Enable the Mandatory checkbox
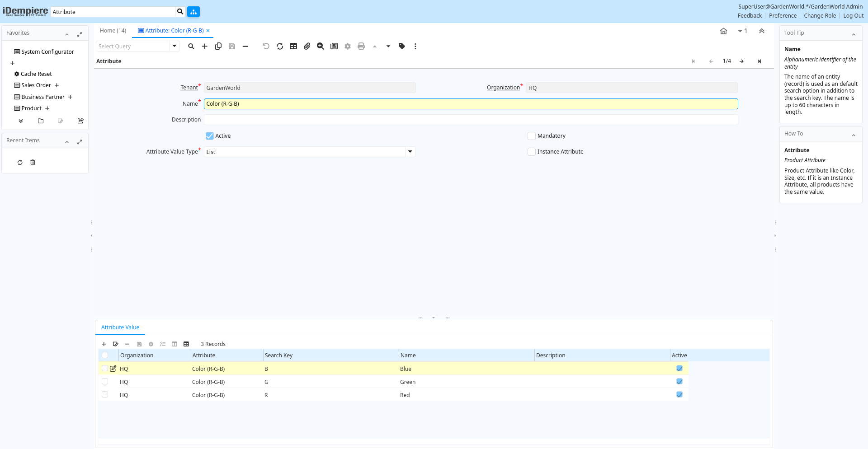This screenshot has height=449, width=868. (532, 136)
